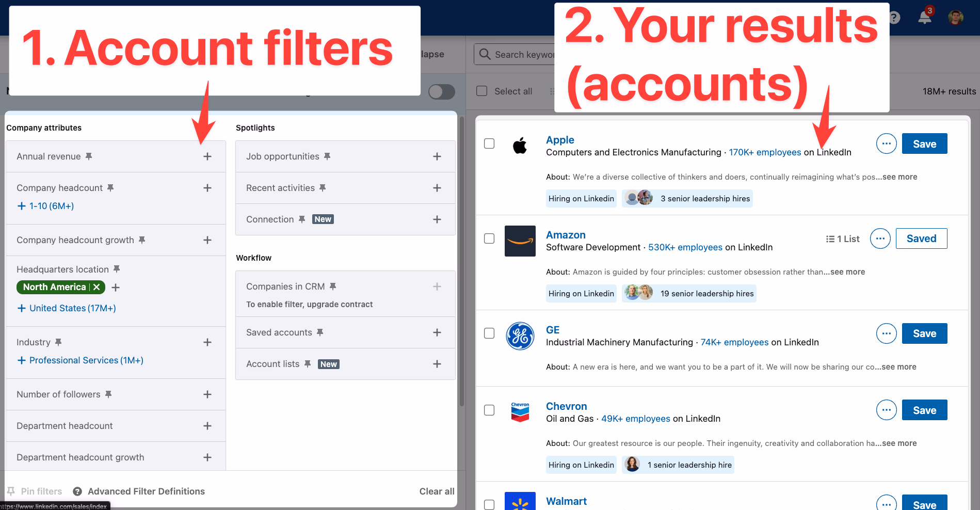Expand the Job opportunities filter
This screenshot has width=980, height=510.
click(437, 156)
